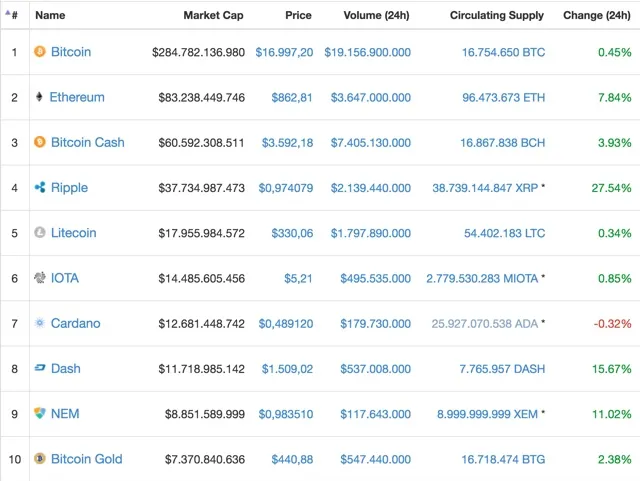Click supply 16.754.650 BTC
This screenshot has width=640, height=481.
pyautogui.click(x=503, y=52)
